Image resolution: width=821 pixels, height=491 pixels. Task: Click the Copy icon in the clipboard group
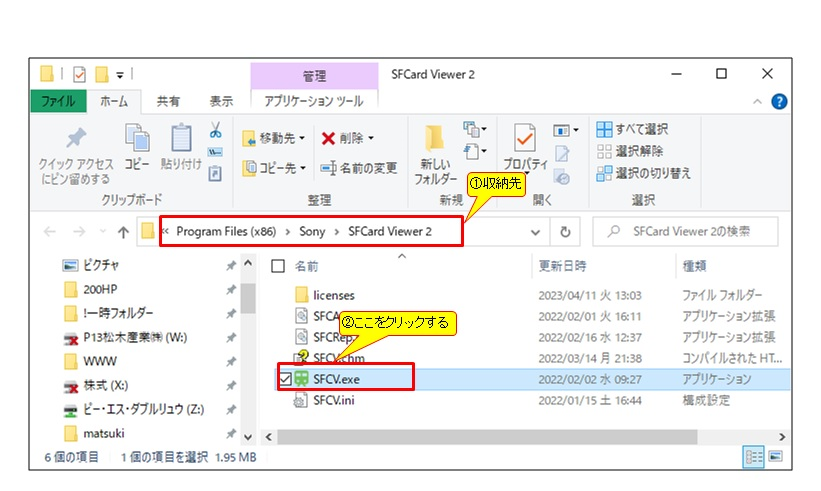tap(137, 140)
